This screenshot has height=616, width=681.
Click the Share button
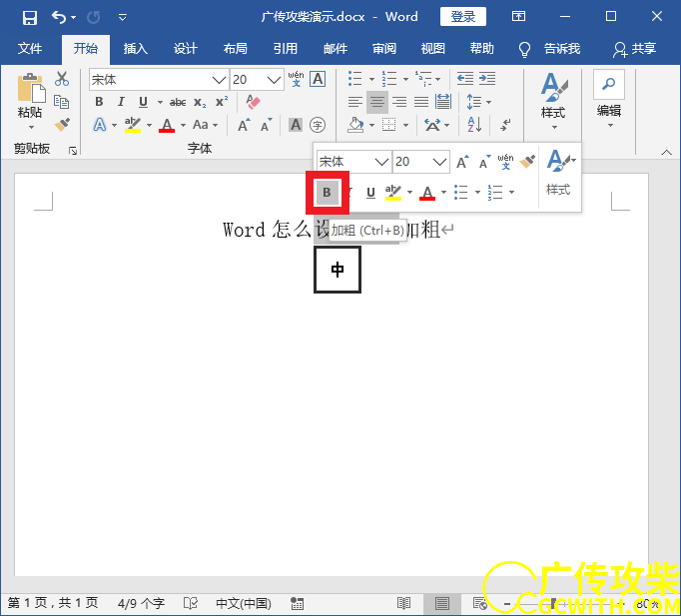pyautogui.click(x=634, y=49)
